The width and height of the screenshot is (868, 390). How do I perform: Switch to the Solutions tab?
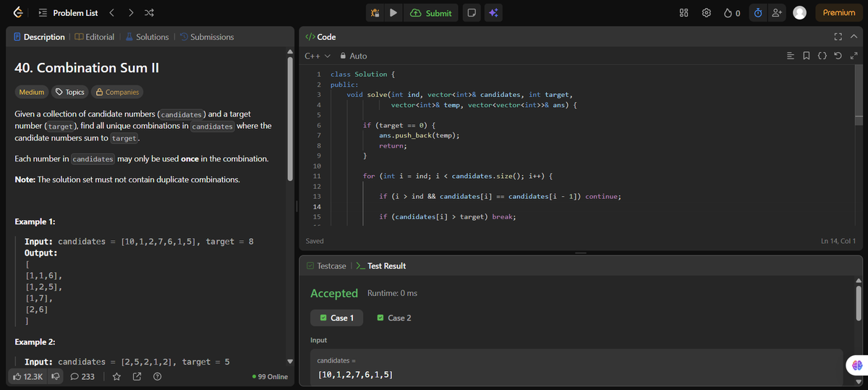pyautogui.click(x=147, y=37)
